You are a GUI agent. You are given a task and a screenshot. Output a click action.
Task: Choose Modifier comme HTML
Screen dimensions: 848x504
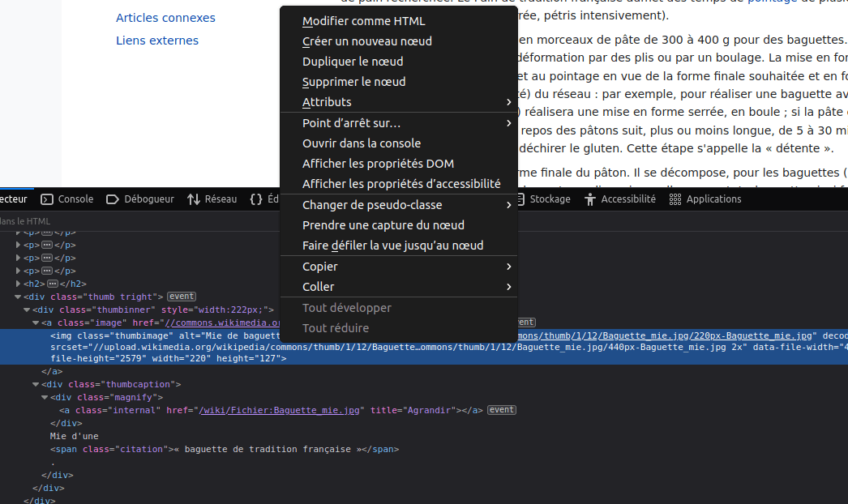(399, 21)
